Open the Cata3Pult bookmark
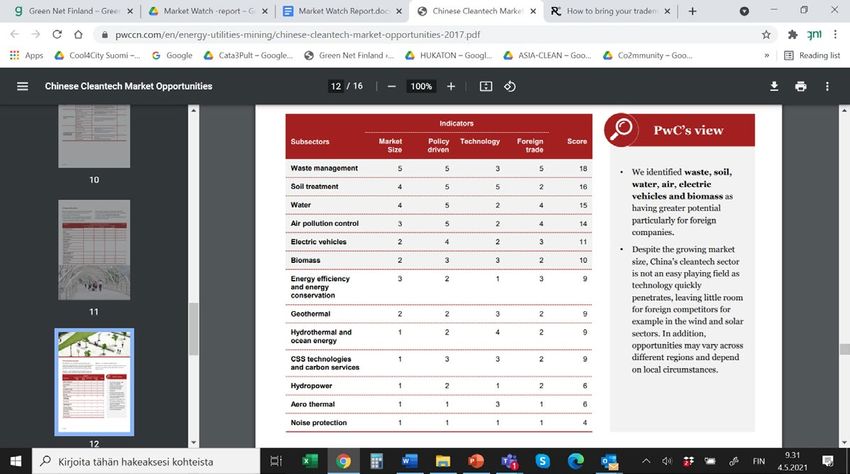The width and height of the screenshot is (850, 474). click(248, 55)
